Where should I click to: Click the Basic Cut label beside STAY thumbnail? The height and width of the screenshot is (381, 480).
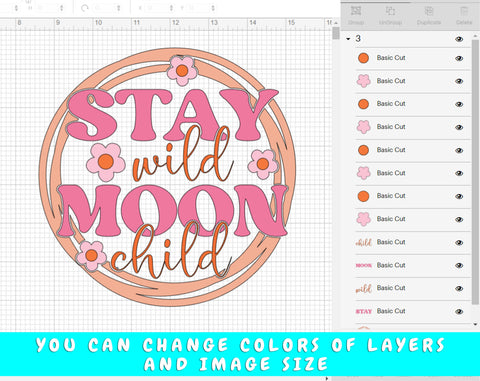(391, 311)
